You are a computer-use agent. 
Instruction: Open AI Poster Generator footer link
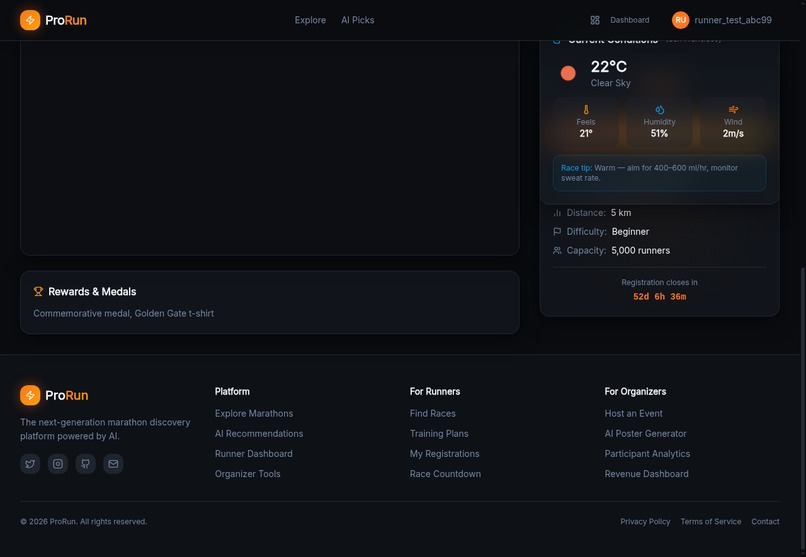[645, 434]
